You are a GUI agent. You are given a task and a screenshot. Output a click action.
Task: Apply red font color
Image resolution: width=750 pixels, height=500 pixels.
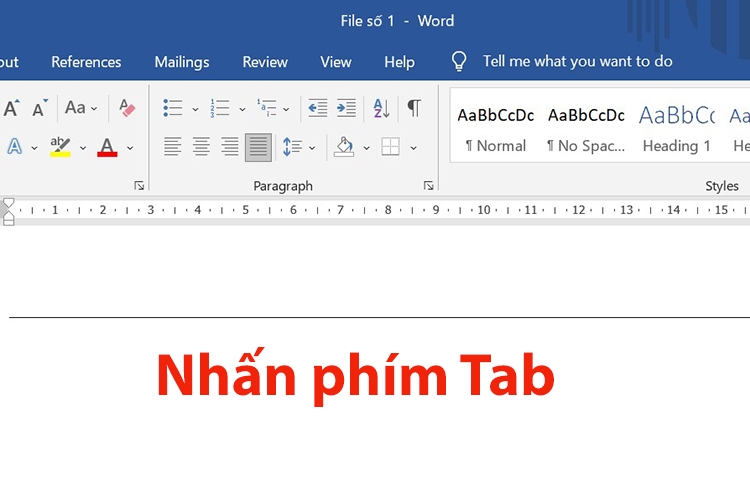click(107, 147)
